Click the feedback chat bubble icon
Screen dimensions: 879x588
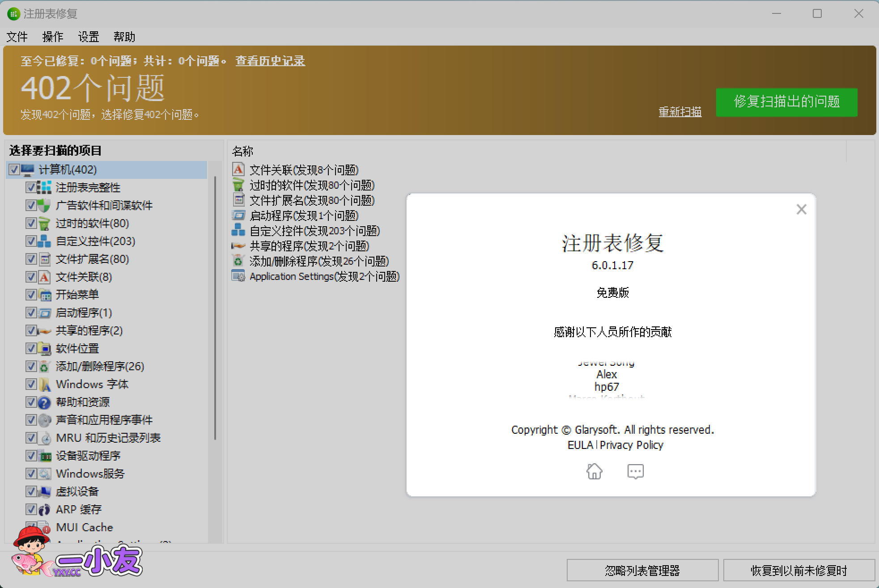coord(635,471)
